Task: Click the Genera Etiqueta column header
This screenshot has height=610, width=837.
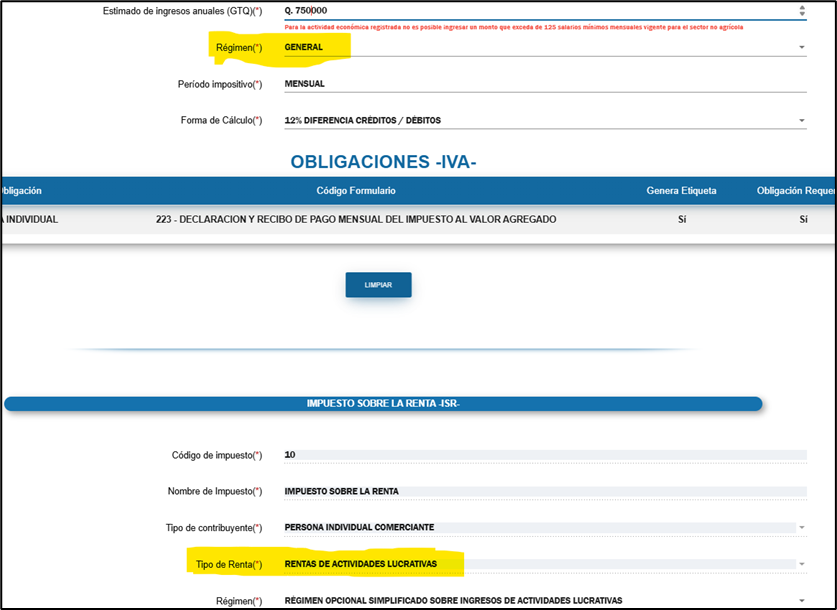Action: [x=682, y=191]
